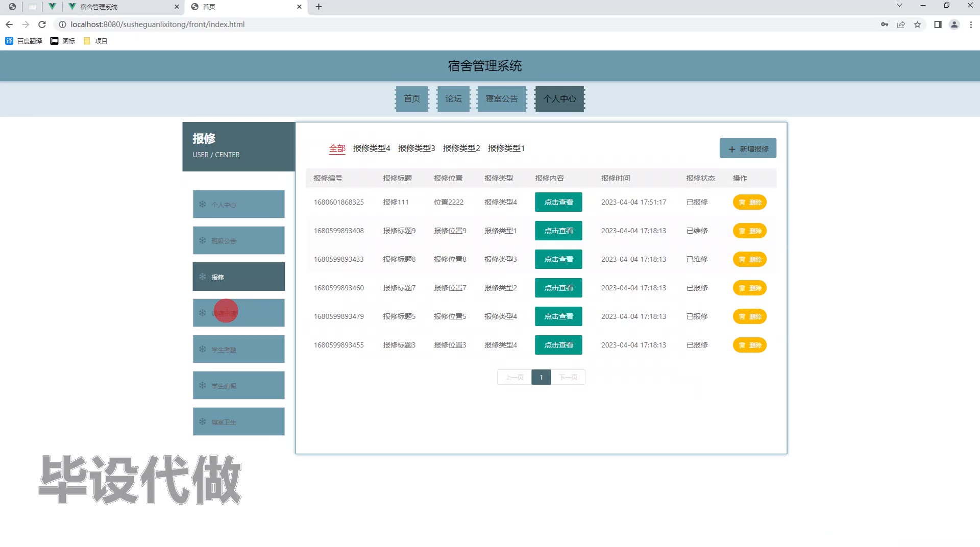Delete the 报修标题3 repair record

(750, 345)
